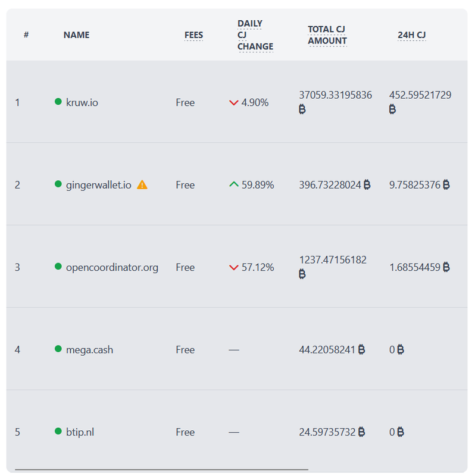Click the 24H CJ column header
Viewport: 475px width, 476px height.
[412, 35]
